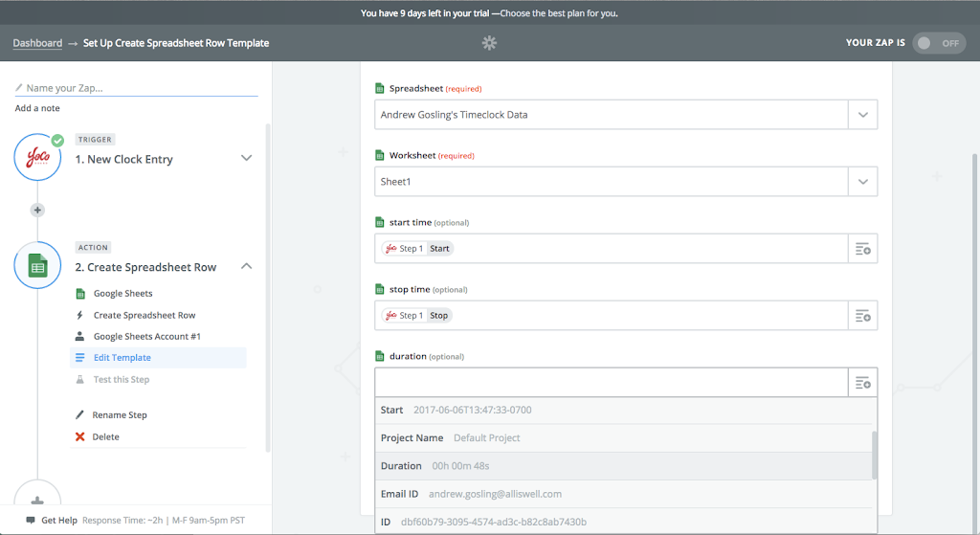Click the Google Sheets icon beside Spreadsheet label
The height and width of the screenshot is (535, 980).
coord(379,88)
